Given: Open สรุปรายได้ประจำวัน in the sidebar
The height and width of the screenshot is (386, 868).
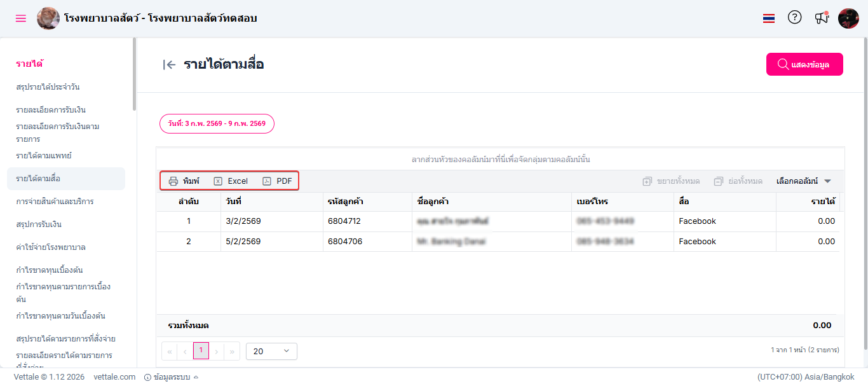Looking at the screenshot, I should coord(48,87).
